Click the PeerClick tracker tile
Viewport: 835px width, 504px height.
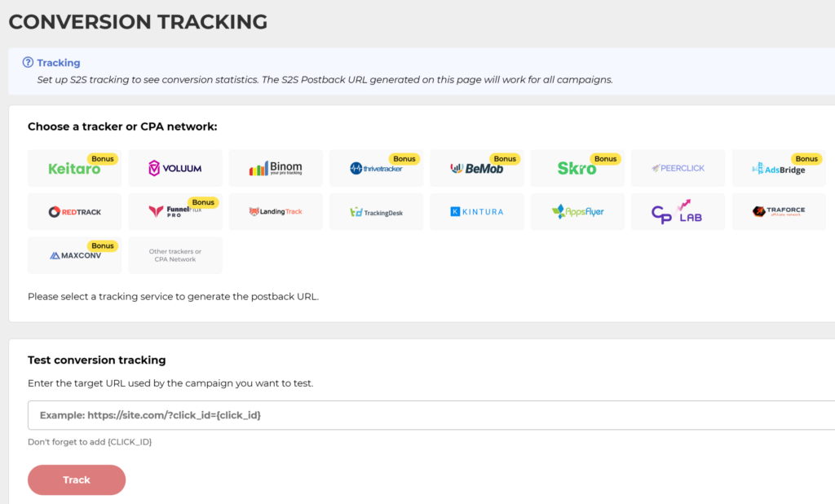click(678, 169)
